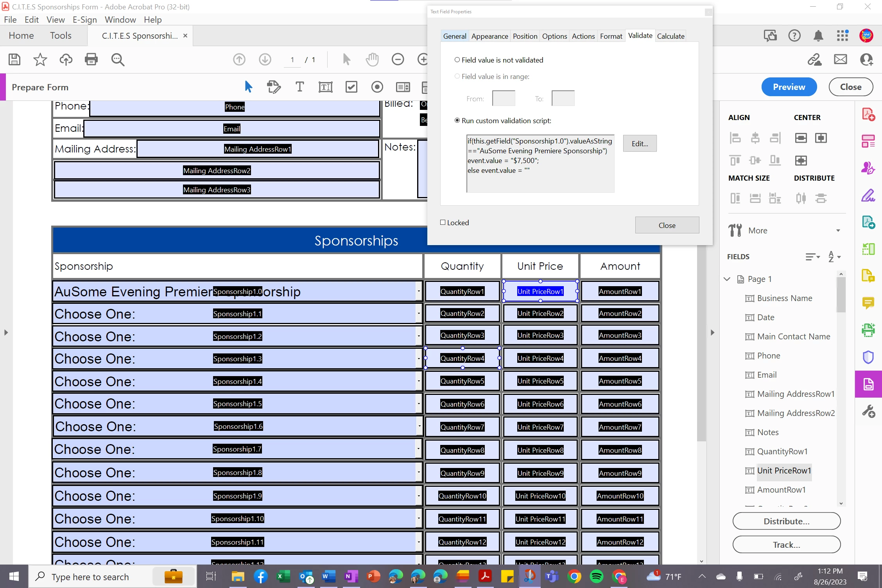Screen dimensions: 882x588
Task: Select 'Run custom validation script' radio button
Action: [x=457, y=120]
